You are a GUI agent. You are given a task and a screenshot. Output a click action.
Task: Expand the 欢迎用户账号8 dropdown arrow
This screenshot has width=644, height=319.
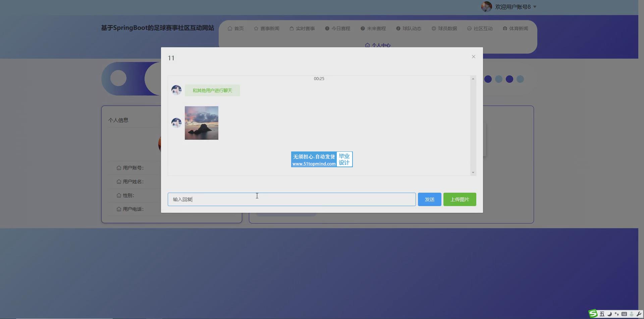[x=535, y=7]
